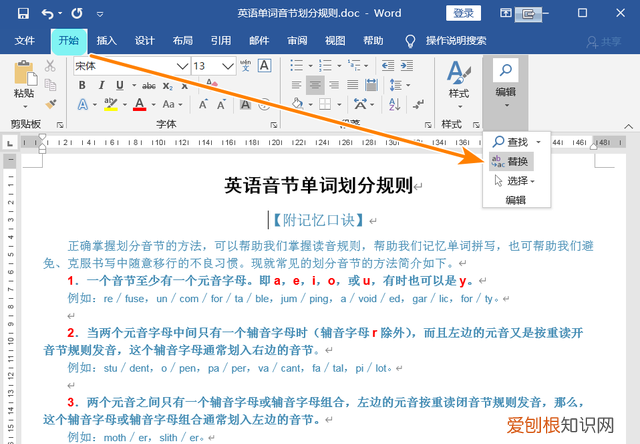Click the lightbulb Tell Me icon
This screenshot has height=444, width=640.
pyautogui.click(x=410, y=41)
